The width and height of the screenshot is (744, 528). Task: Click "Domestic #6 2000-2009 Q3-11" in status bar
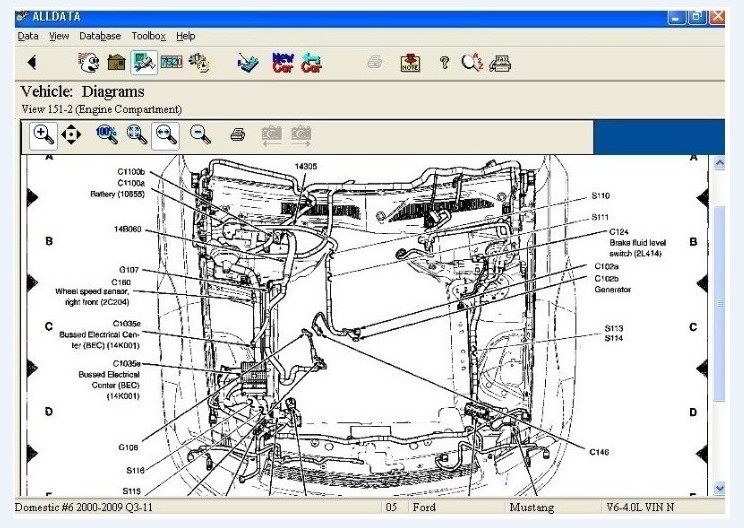coord(84,507)
